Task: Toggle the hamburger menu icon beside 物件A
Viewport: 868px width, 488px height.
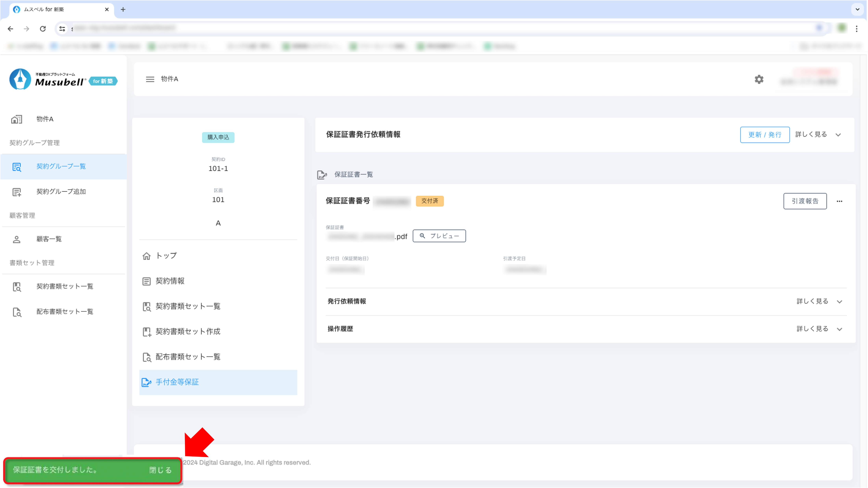Action: click(x=150, y=79)
